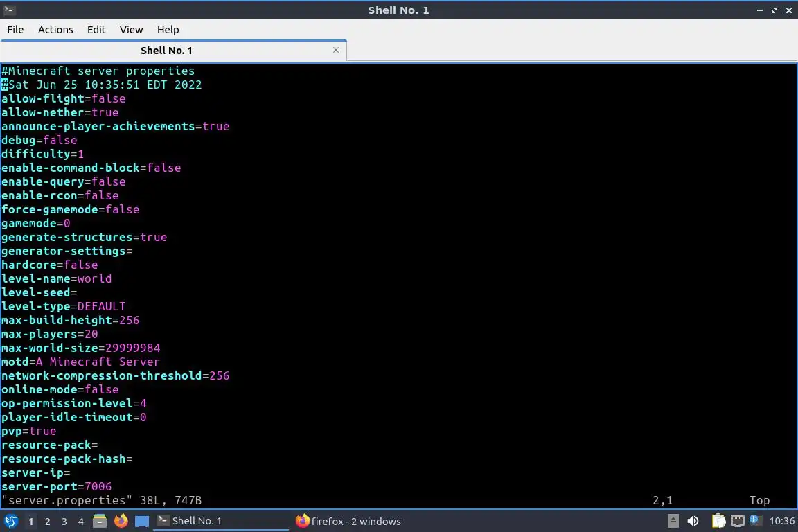798x532 pixels.
Task: Switch to workspace 4
Action: pos(81,522)
